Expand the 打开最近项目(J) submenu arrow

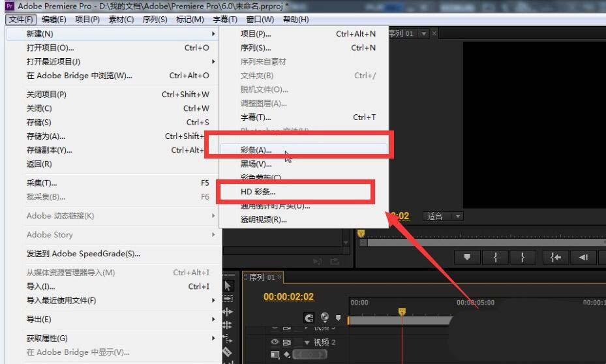point(213,62)
